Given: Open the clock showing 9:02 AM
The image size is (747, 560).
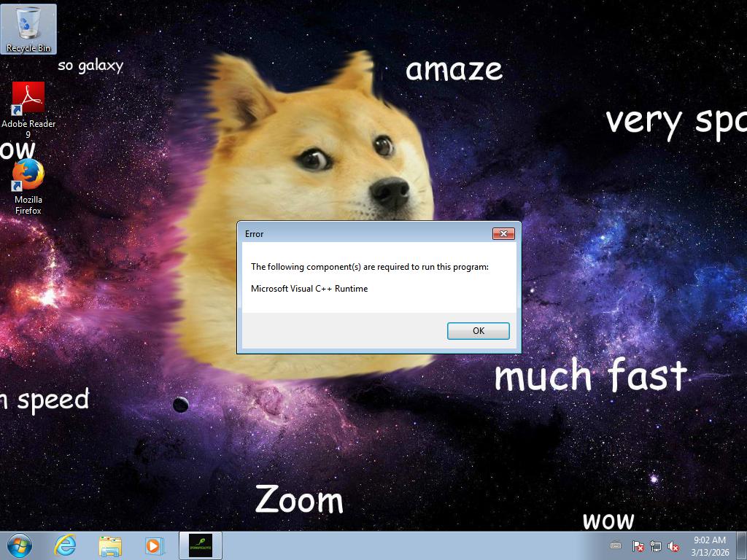Looking at the screenshot, I should point(709,545).
